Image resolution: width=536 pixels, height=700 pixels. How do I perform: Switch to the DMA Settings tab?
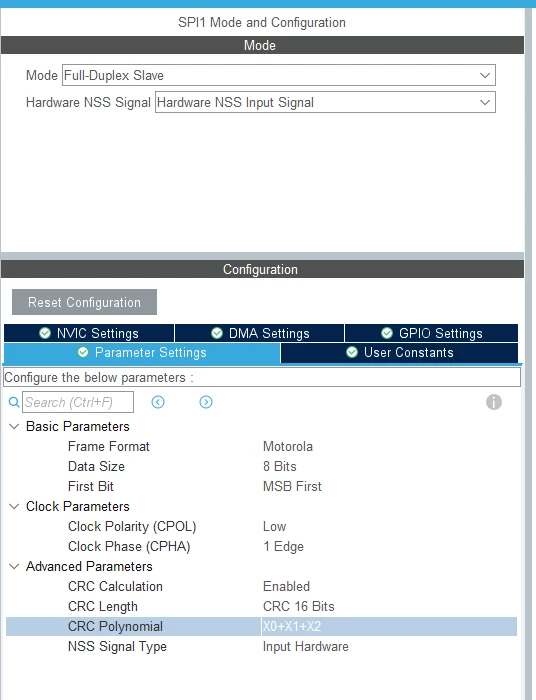[x=259, y=333]
